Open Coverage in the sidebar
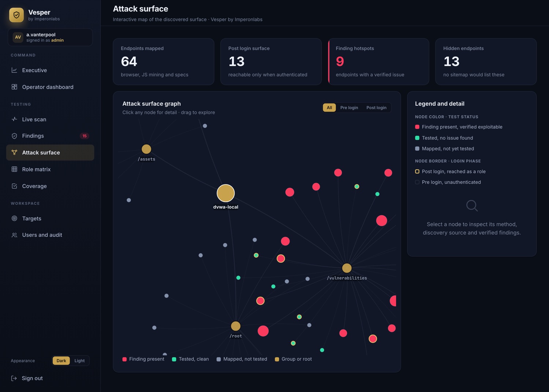This screenshot has width=549, height=392. click(x=50, y=186)
